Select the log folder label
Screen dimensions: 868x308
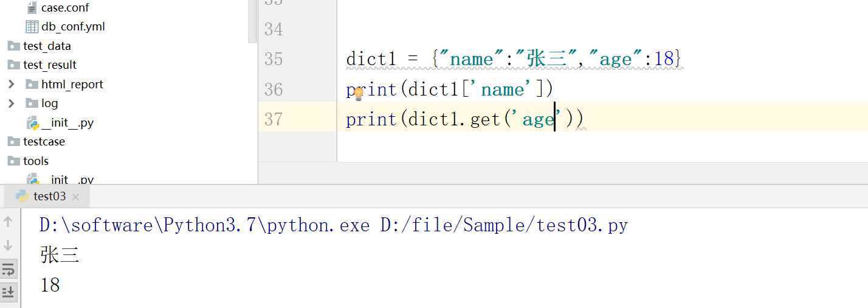(x=50, y=103)
